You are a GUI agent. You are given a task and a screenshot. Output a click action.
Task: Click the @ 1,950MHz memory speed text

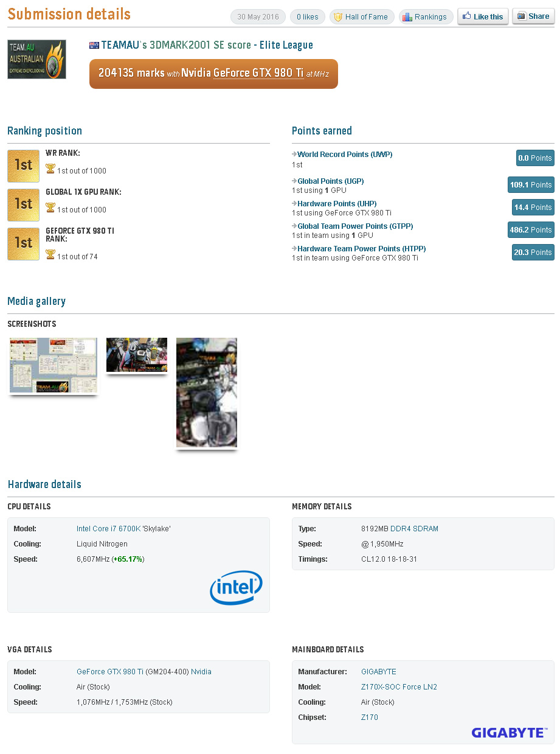tap(382, 544)
